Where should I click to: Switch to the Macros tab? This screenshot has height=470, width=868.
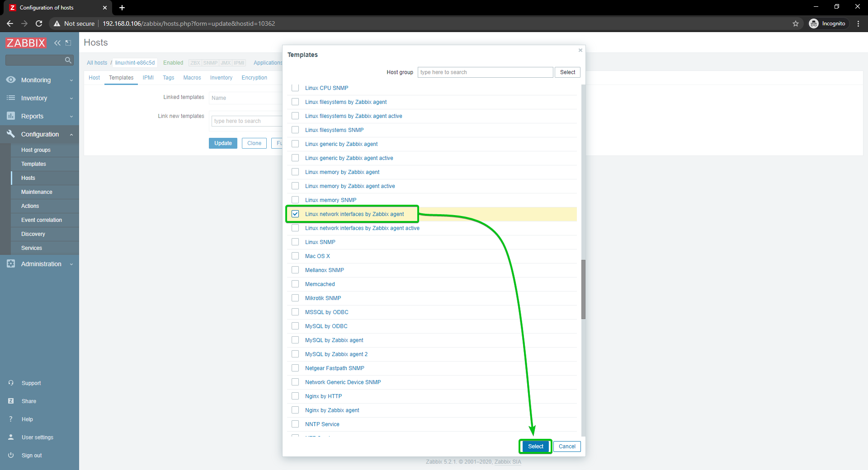click(x=192, y=78)
